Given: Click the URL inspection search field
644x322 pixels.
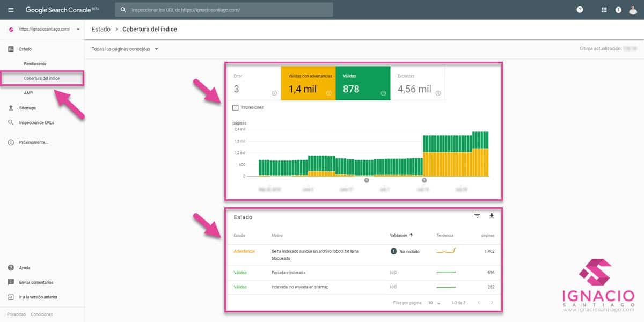Looking at the screenshot, I should 224,10.
